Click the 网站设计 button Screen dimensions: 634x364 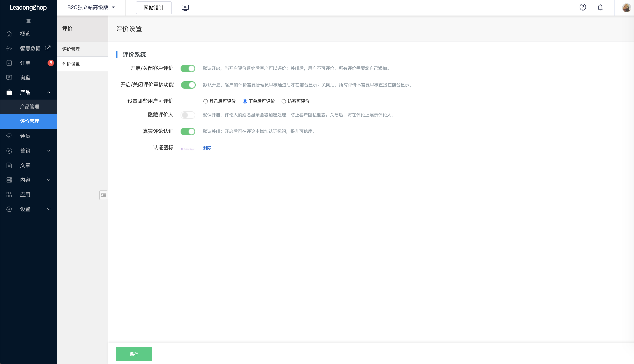154,8
